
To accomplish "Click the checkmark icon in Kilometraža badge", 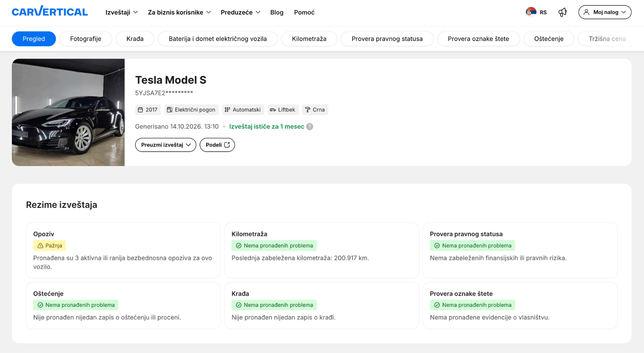I will [239, 246].
